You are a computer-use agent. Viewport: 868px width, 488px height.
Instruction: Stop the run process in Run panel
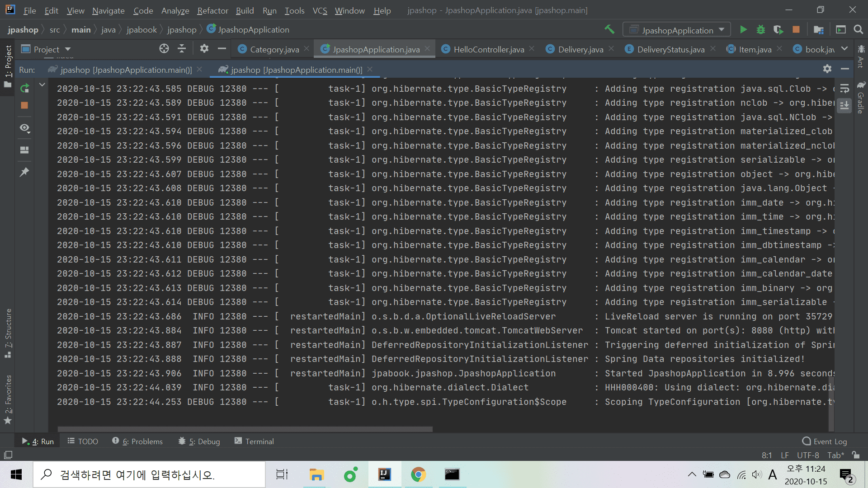tap(24, 105)
